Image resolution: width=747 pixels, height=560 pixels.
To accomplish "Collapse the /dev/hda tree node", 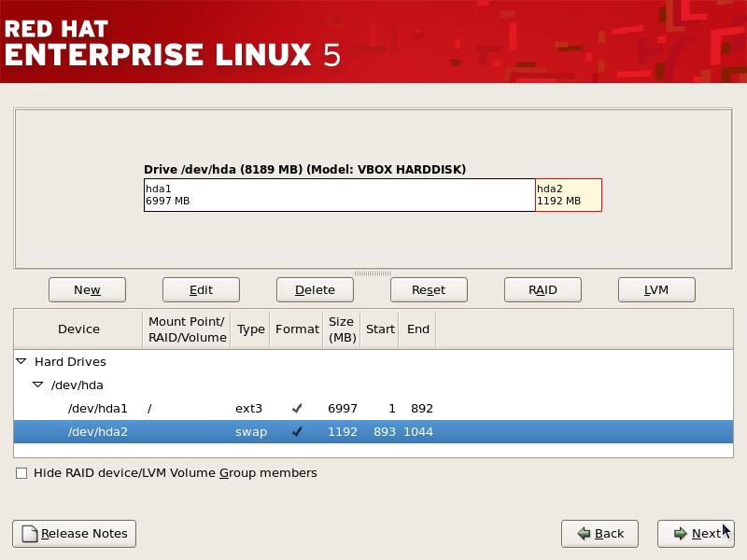I will [37, 385].
